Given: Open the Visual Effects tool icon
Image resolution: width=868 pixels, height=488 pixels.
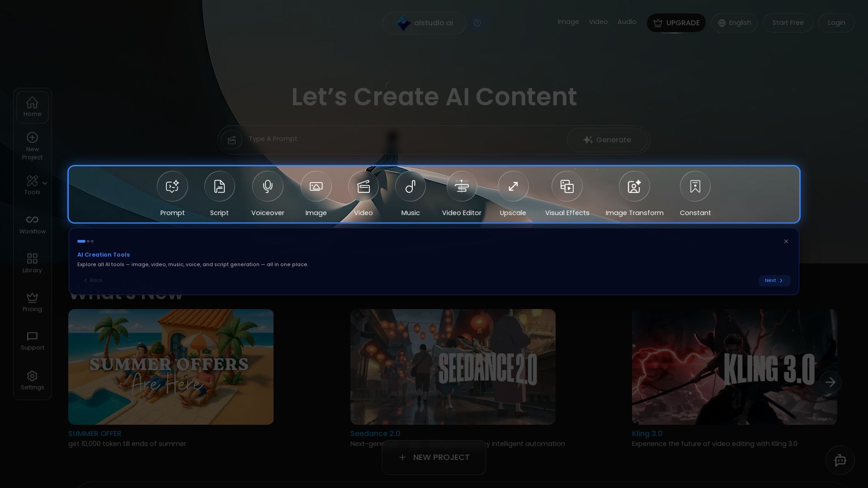Looking at the screenshot, I should [x=567, y=186].
